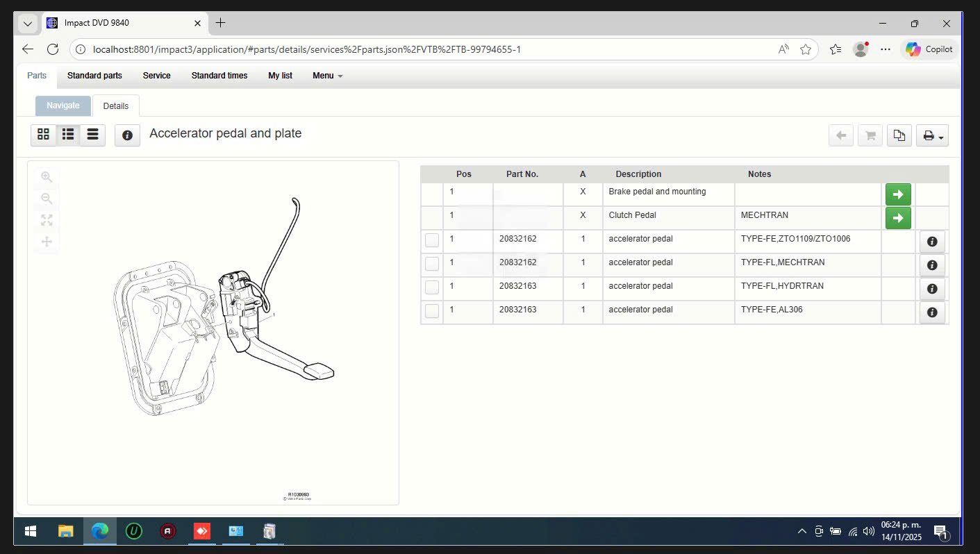Click the fit-to-screen diagram icon
Image resolution: width=980 pixels, height=554 pixels.
[47, 220]
